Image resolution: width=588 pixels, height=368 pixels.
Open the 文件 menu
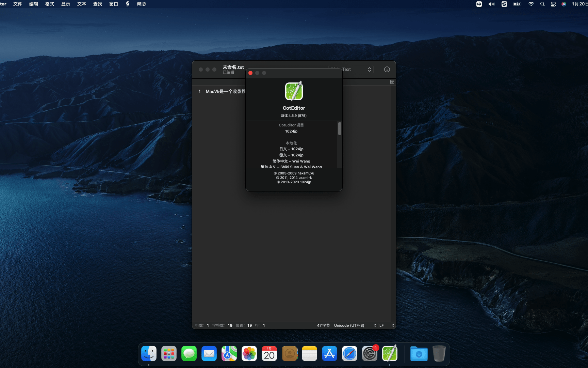[x=18, y=4]
